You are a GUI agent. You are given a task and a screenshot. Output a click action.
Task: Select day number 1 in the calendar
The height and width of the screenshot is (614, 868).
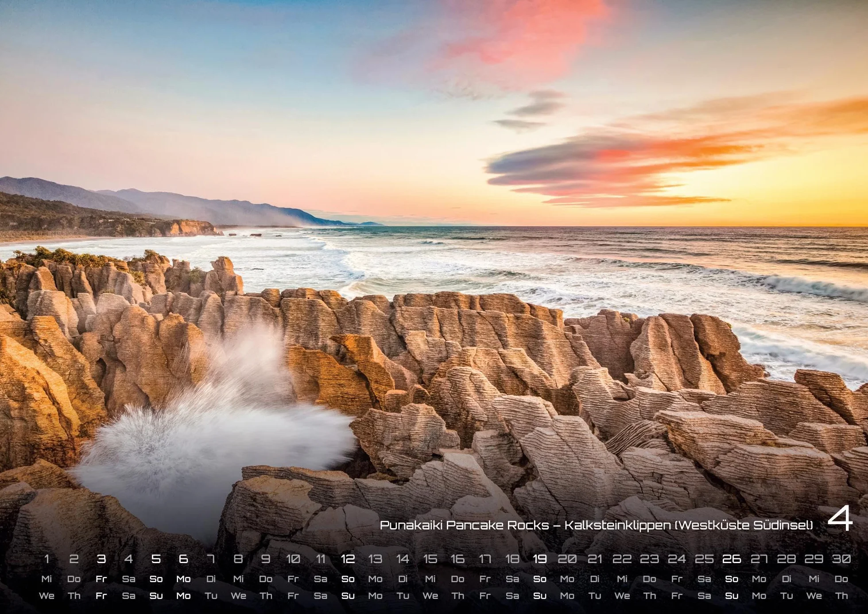pos(46,559)
